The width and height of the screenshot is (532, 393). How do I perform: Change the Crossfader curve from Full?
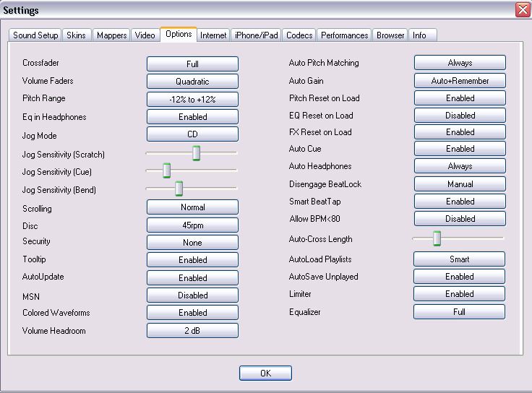pyautogui.click(x=192, y=64)
